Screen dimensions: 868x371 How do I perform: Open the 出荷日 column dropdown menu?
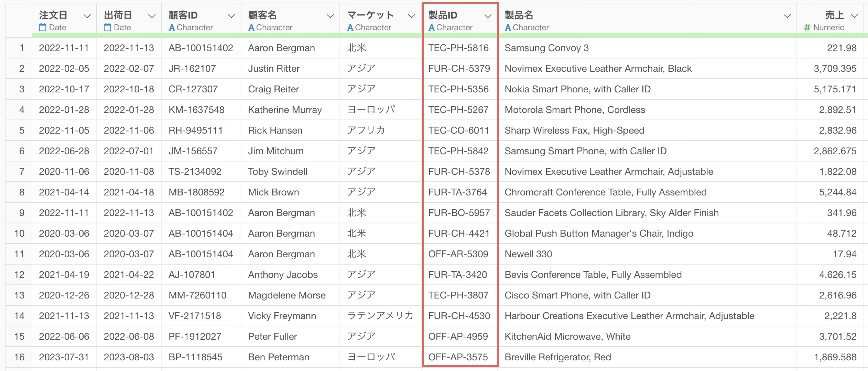[152, 16]
